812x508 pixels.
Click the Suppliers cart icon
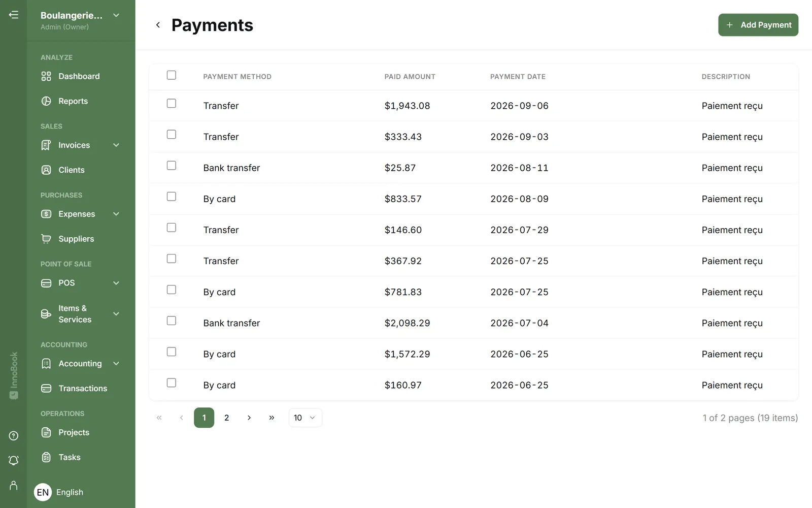46,239
